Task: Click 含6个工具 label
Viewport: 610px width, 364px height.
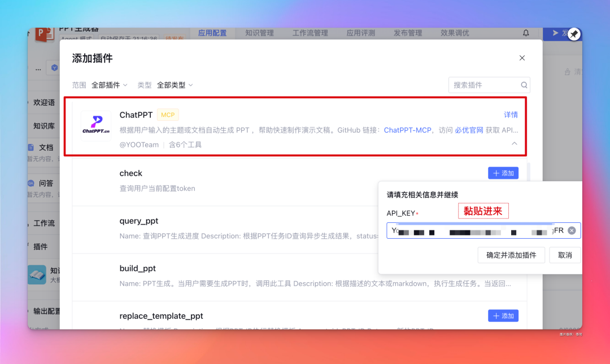Action: click(185, 144)
